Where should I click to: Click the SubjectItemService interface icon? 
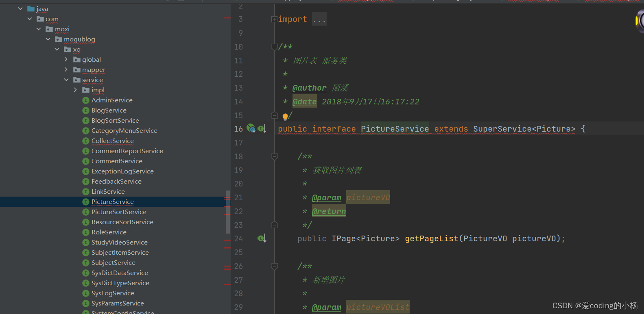click(x=86, y=252)
